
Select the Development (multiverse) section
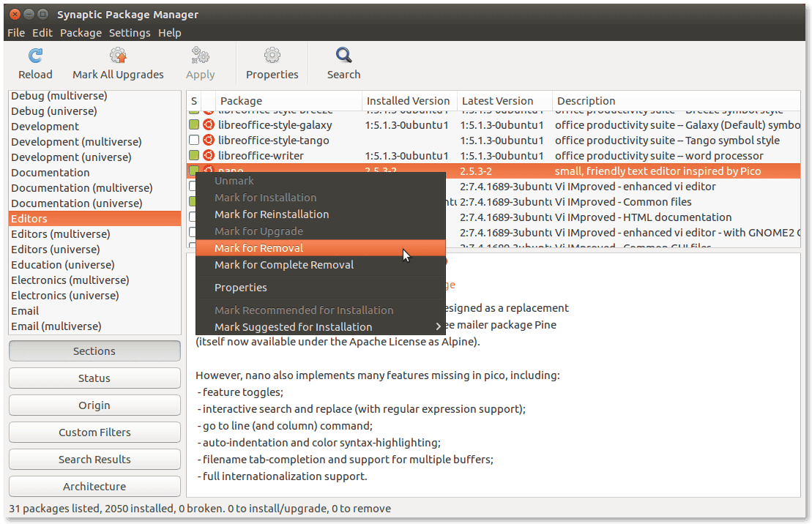pos(94,142)
